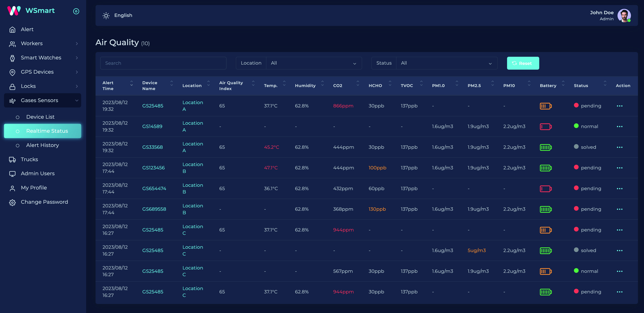Expand the Smart Watches menu chevron
The width and height of the screenshot is (644, 313).
77,58
